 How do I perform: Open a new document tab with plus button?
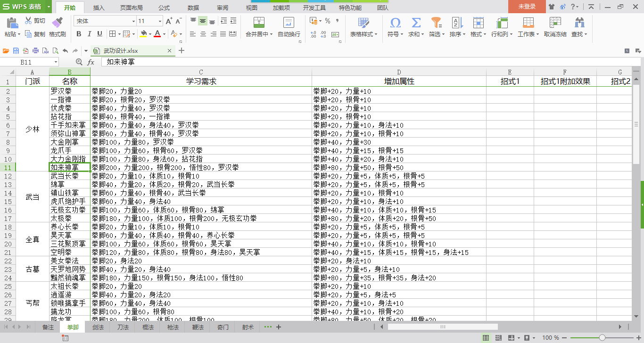coord(182,51)
